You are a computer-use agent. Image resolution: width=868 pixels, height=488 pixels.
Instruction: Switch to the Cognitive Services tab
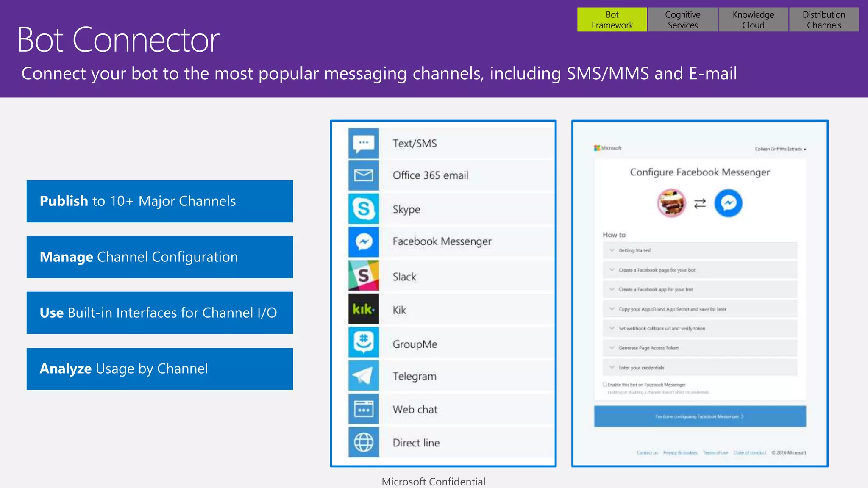(683, 19)
